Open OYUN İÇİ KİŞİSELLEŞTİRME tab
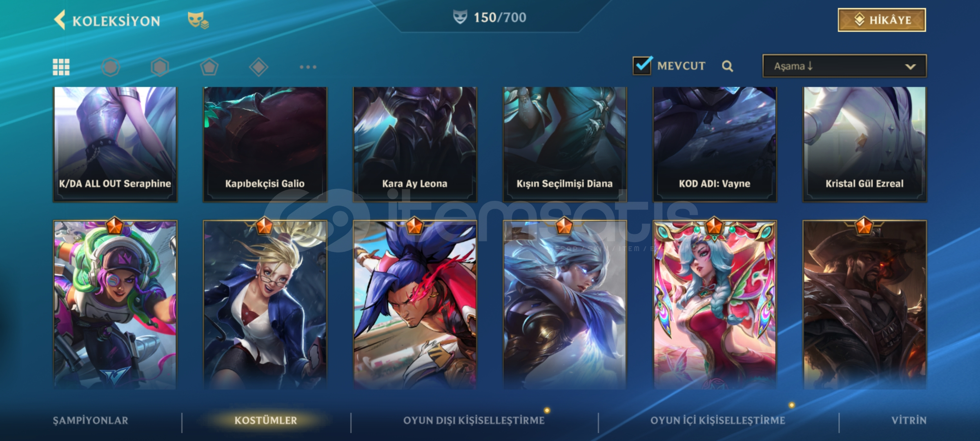 click(x=717, y=420)
